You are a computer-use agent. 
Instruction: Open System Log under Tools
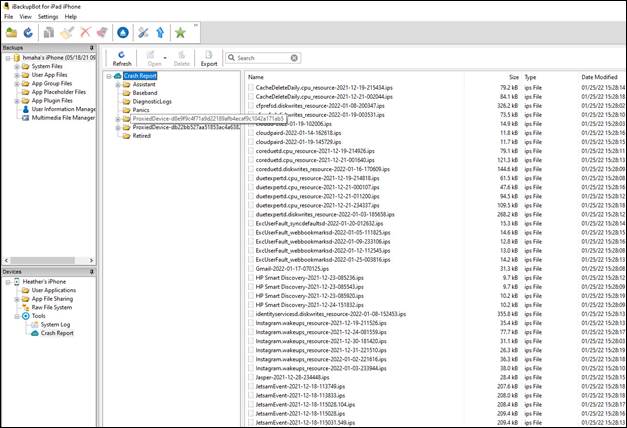tap(54, 324)
